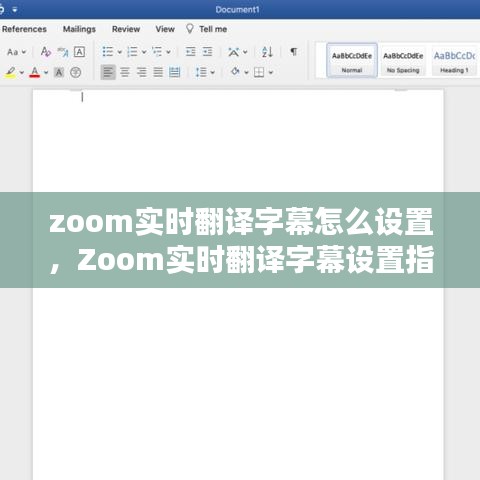The height and width of the screenshot is (480, 480).
Task: Open the line spacing dropdown arrow
Action: click(x=213, y=72)
